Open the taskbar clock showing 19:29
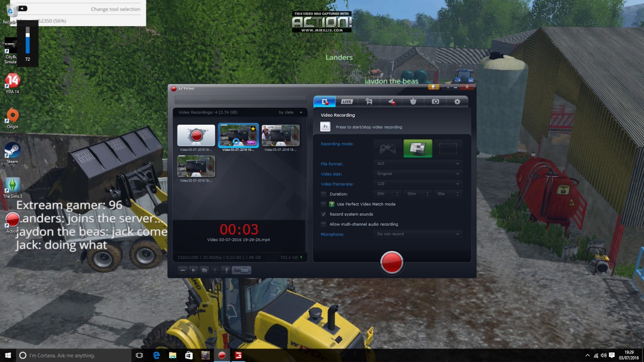Screen dimensions: 644x362 click(x=629, y=355)
